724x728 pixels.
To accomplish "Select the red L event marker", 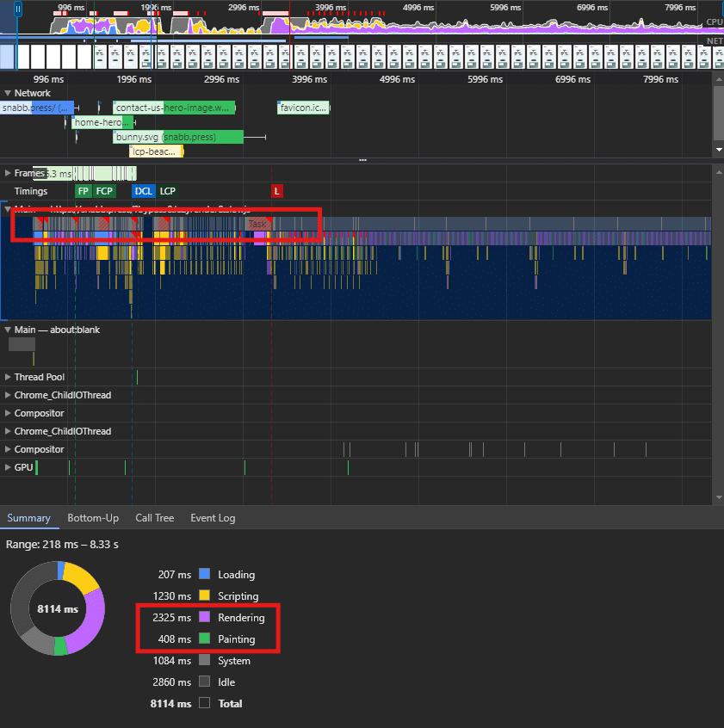I will click(277, 191).
